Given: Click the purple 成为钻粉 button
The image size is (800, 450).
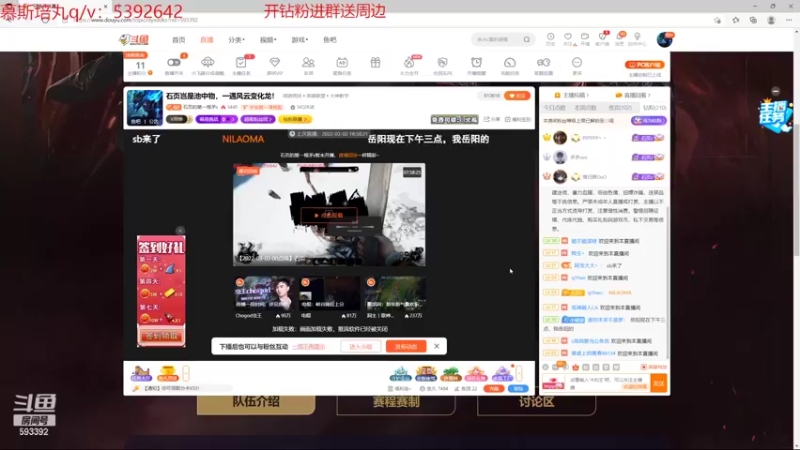Looking at the screenshot, I should point(649,120).
